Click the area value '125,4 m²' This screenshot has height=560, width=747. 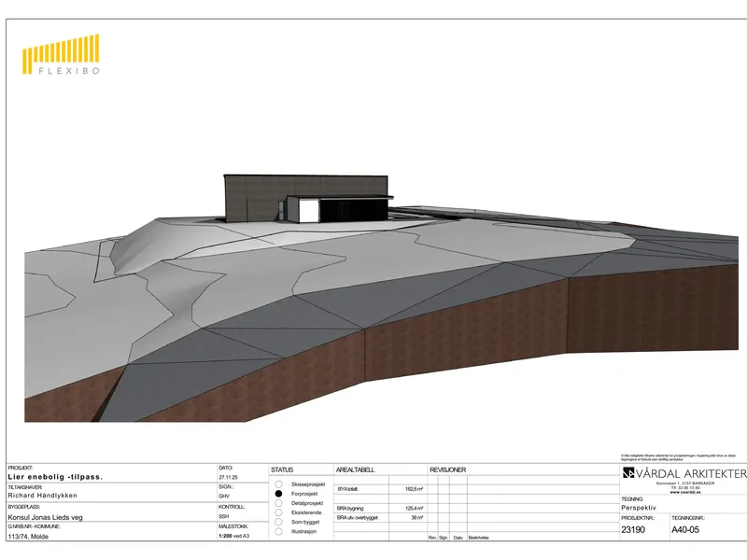pos(414,509)
